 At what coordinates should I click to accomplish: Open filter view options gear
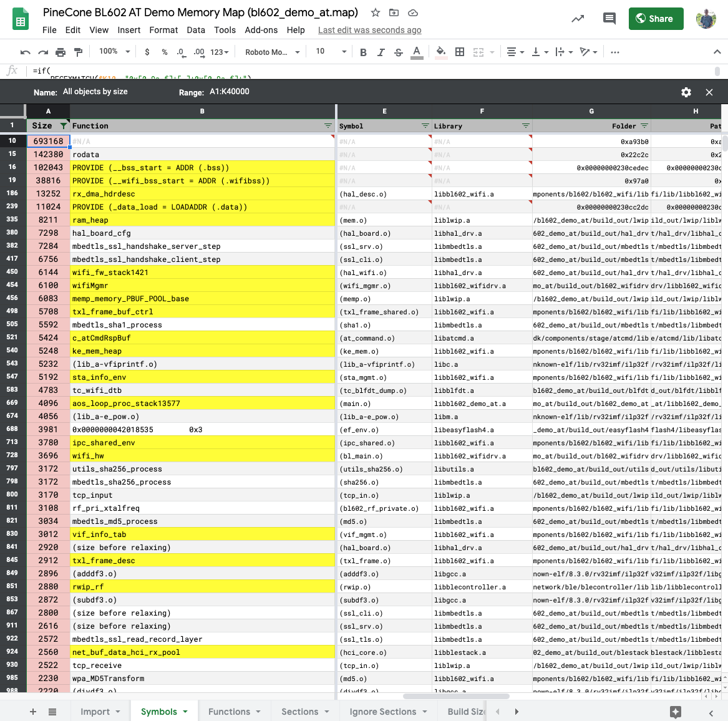[x=686, y=92]
